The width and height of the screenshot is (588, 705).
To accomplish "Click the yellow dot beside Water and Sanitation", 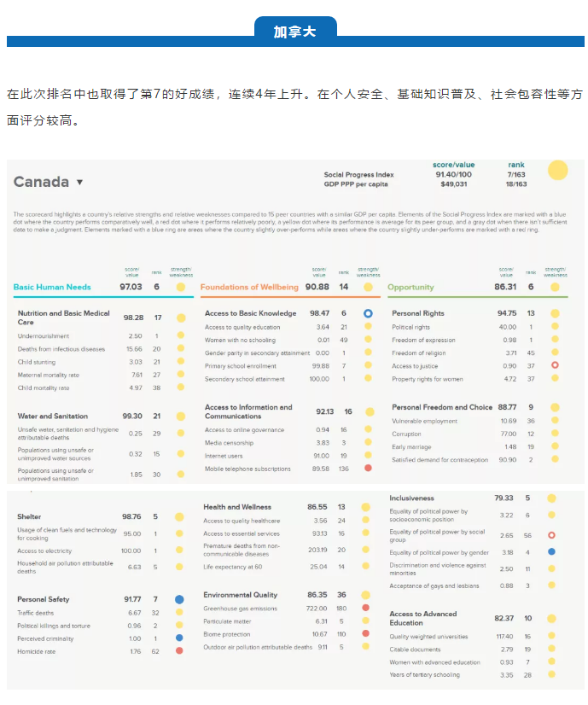I will coord(181,417).
